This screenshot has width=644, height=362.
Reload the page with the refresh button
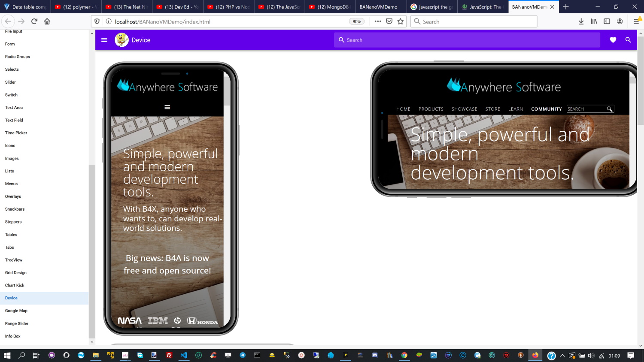point(34,21)
